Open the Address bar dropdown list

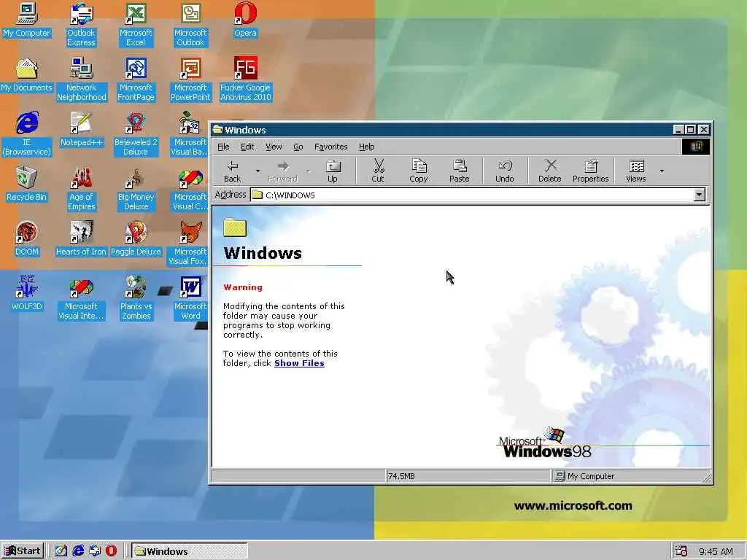click(x=699, y=194)
